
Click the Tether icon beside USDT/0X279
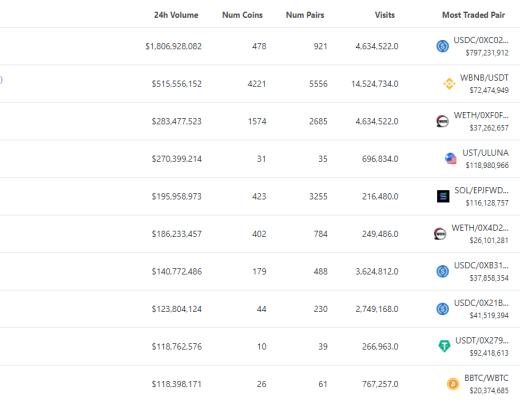pos(444,346)
